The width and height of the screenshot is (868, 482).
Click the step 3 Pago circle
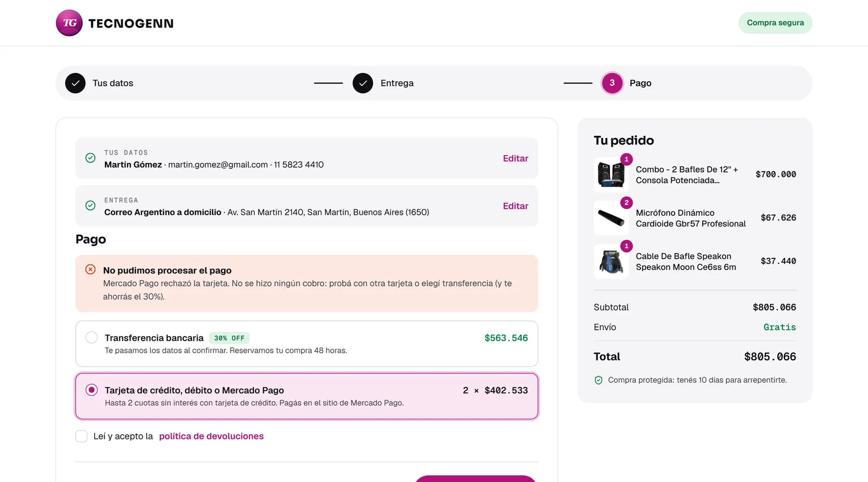point(612,83)
